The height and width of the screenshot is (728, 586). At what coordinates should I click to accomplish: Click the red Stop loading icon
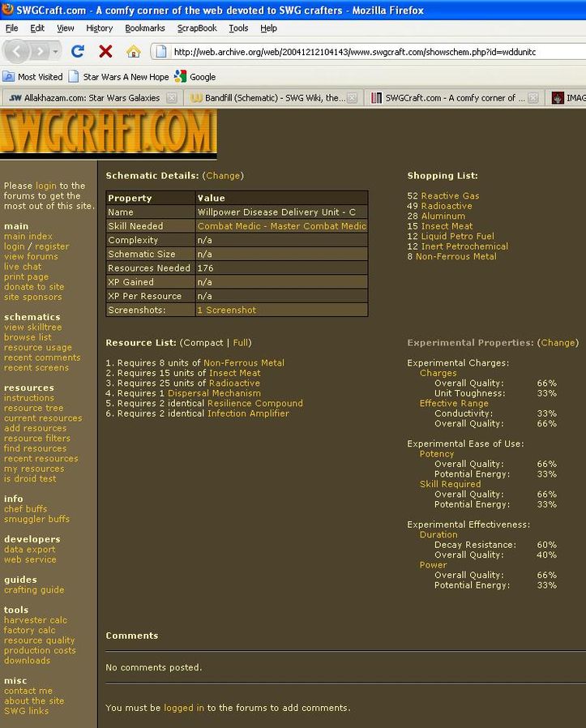click(x=105, y=51)
